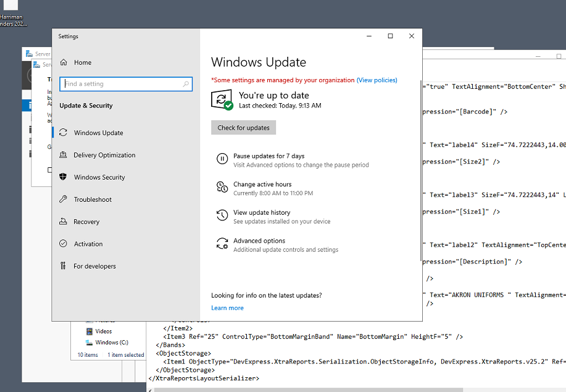The image size is (566, 392).
Task: Click the Home icon in Settings sidebar
Action: 64,62
